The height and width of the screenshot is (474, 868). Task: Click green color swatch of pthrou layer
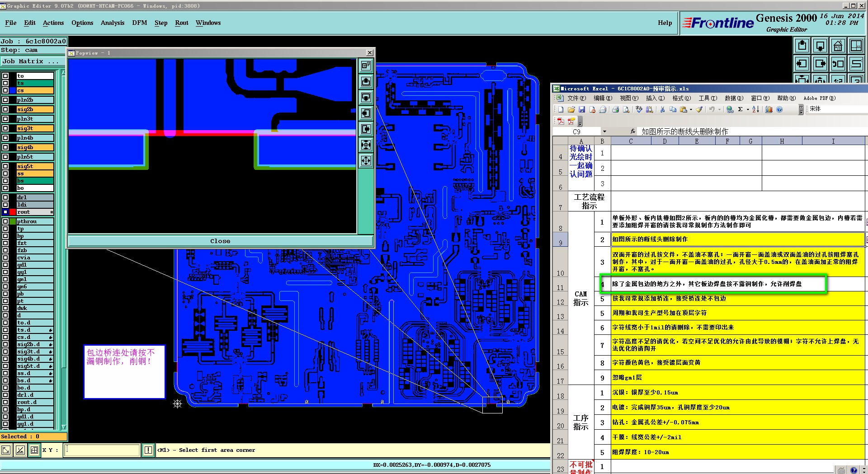13,221
